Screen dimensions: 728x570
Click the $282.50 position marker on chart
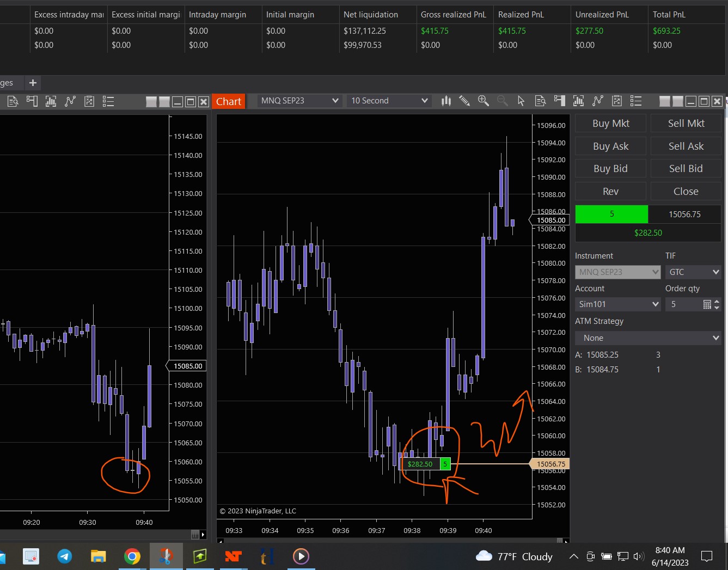point(420,464)
